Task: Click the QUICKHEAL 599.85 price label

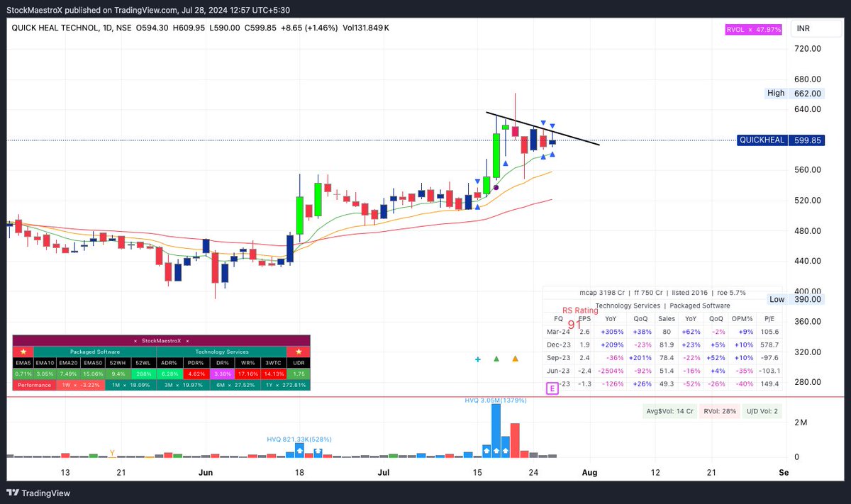Action: click(780, 140)
